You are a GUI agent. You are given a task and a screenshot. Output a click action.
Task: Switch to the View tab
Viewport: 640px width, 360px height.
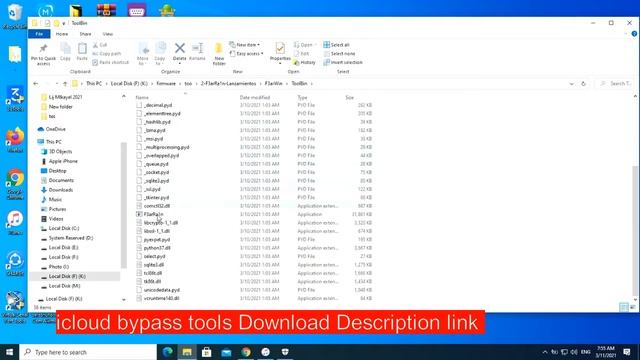coord(108,34)
